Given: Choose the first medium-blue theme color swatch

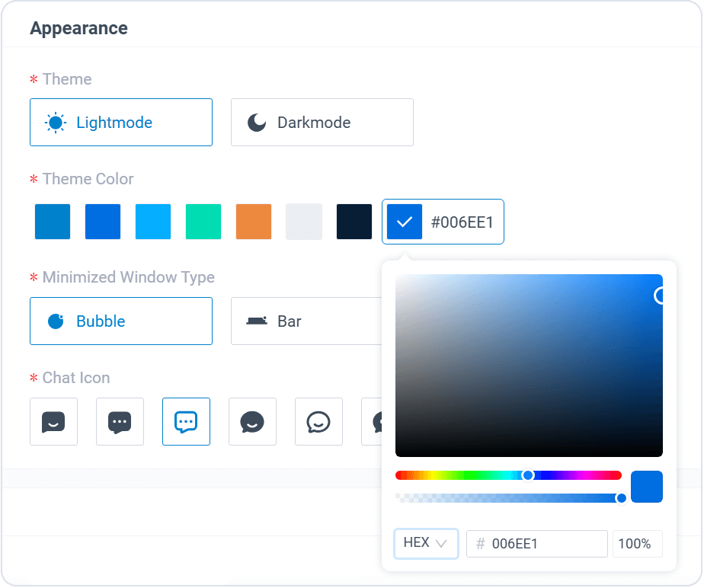Looking at the screenshot, I should click(x=53, y=222).
